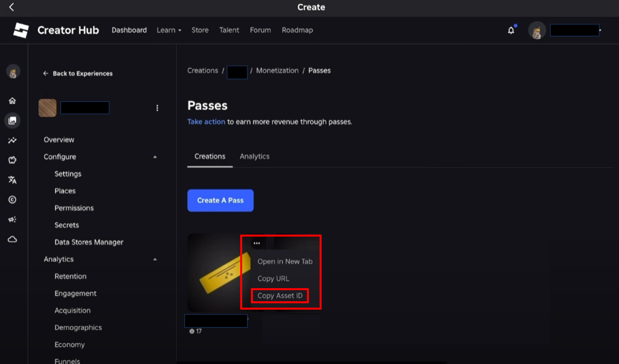Go Back to Experiences
619x364 pixels.
coord(78,73)
